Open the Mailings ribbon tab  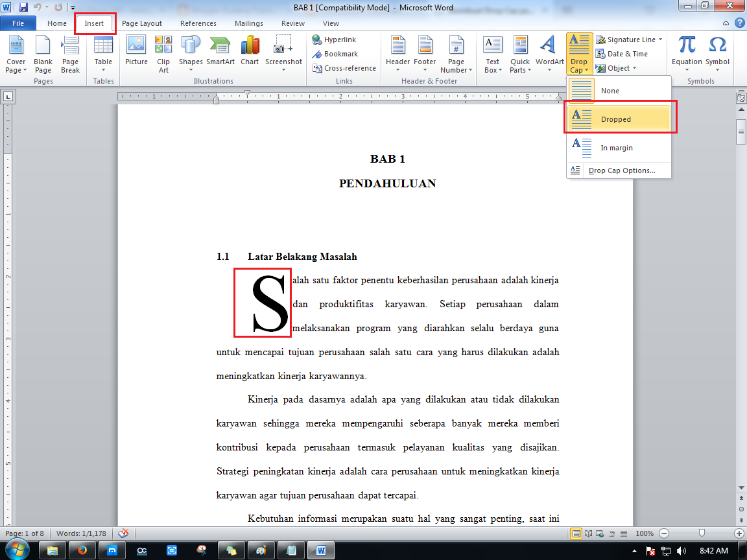pyautogui.click(x=248, y=23)
